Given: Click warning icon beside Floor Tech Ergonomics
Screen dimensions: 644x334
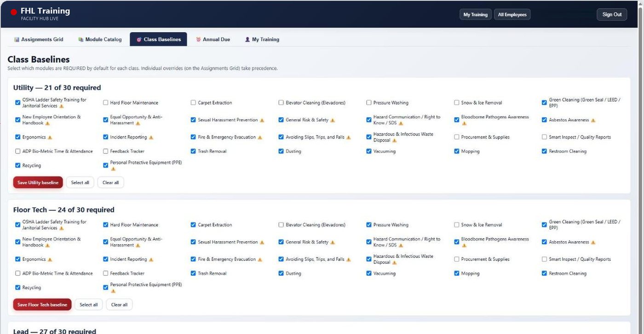Looking at the screenshot, I should coord(50,260).
